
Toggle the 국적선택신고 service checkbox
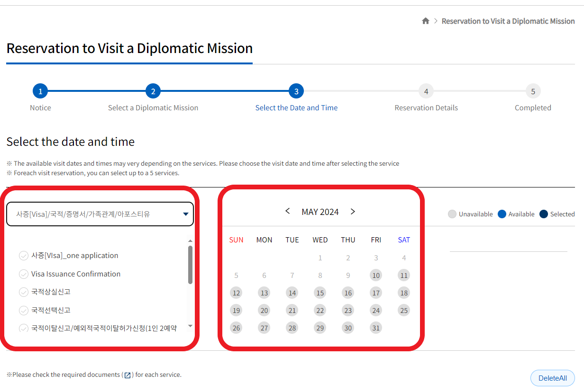24,311
